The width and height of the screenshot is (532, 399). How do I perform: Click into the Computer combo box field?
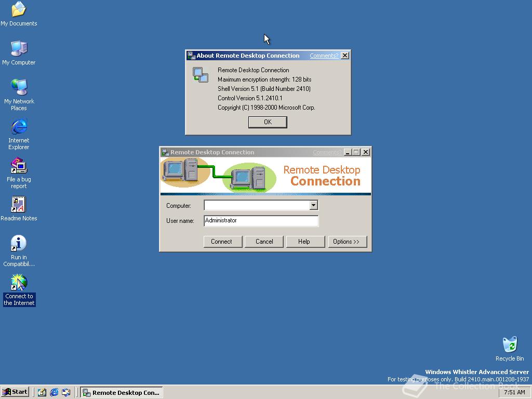[x=257, y=205]
